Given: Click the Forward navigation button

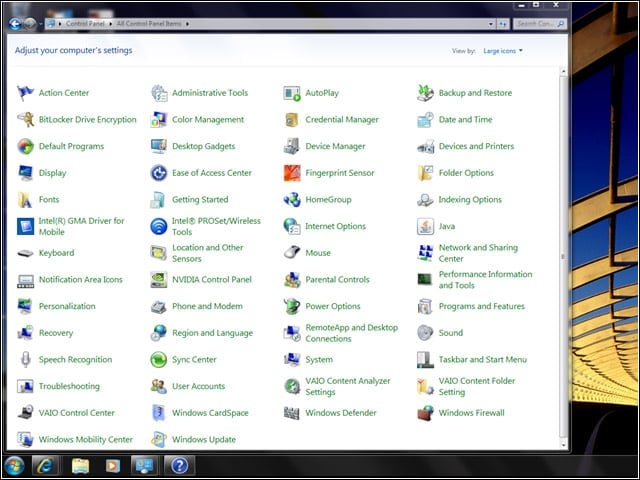Looking at the screenshot, I should click(30, 24).
